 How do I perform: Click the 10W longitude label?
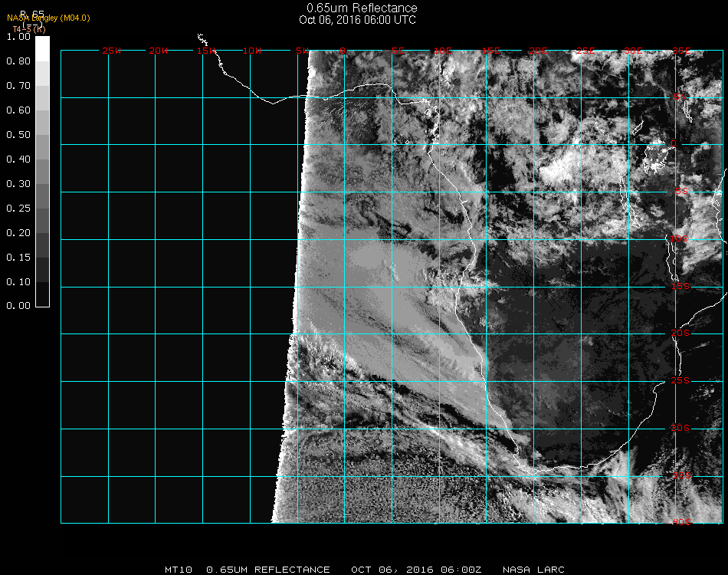[252, 51]
